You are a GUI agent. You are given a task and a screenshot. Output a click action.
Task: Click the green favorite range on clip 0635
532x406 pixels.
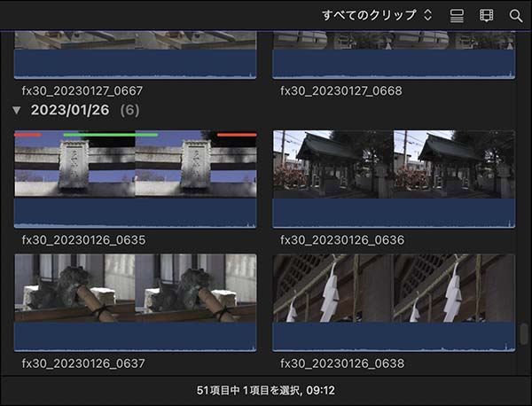pos(111,135)
